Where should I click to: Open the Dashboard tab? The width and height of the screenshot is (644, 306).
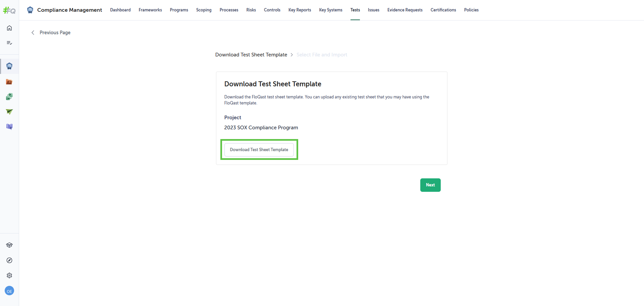[120, 10]
